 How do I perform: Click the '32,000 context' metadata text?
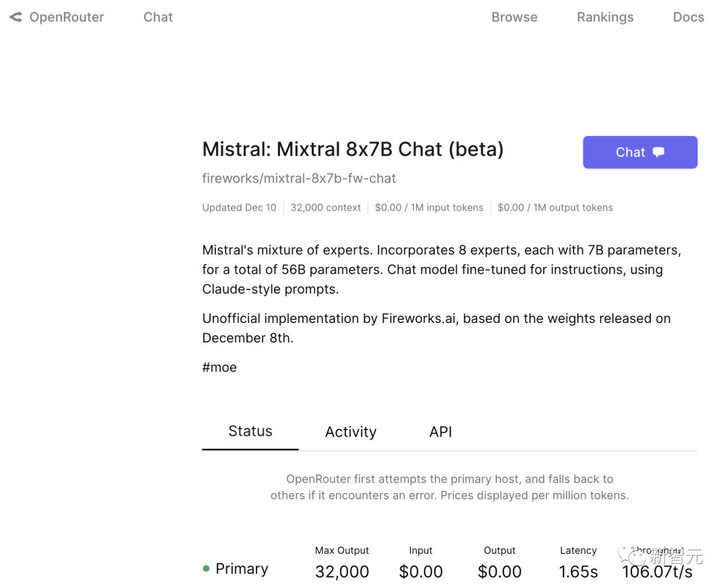pyautogui.click(x=326, y=208)
